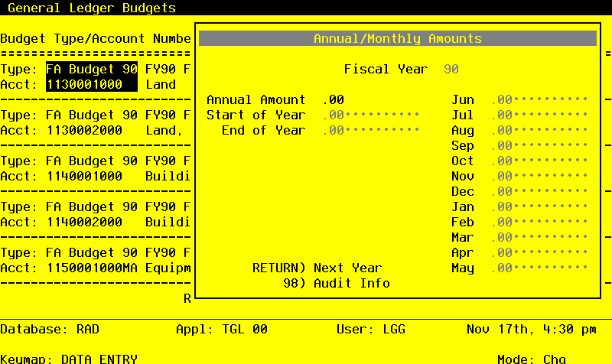Viewport: 612px width, 364px height.
Task: Click the Start of Year amount field
Action: [371, 115]
